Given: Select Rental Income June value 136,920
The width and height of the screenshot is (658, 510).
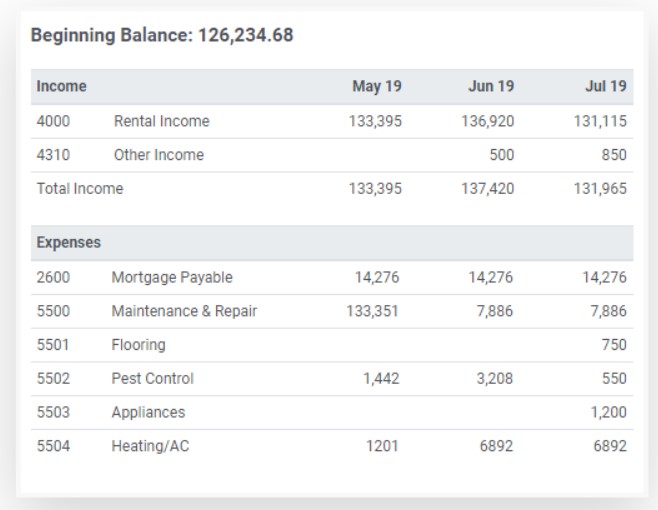Looking at the screenshot, I should click(488, 121).
